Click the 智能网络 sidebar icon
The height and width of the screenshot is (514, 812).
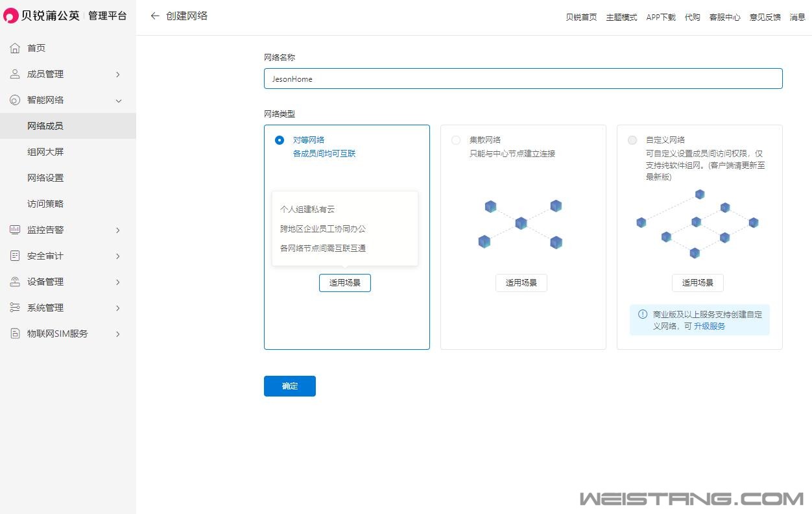coord(15,100)
